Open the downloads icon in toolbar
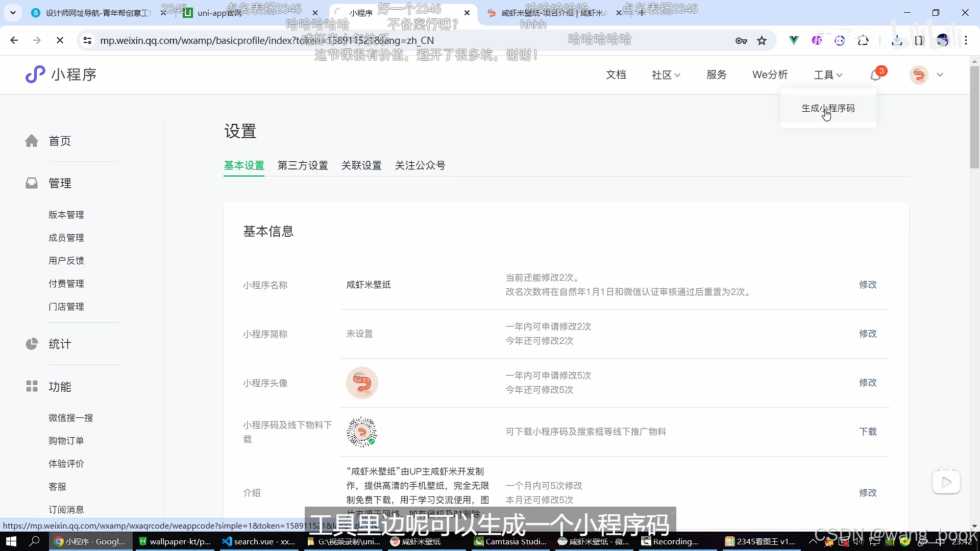Screen dimensions: 980x551 pyautogui.click(x=897, y=40)
